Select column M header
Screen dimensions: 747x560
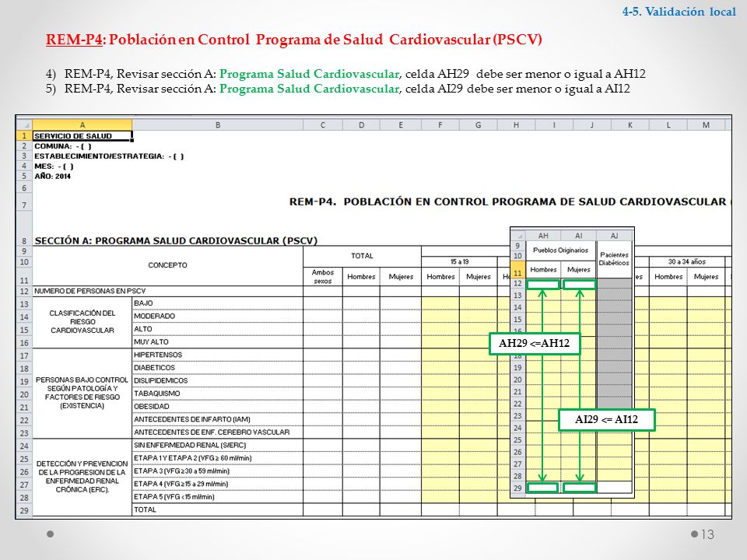tap(706, 124)
